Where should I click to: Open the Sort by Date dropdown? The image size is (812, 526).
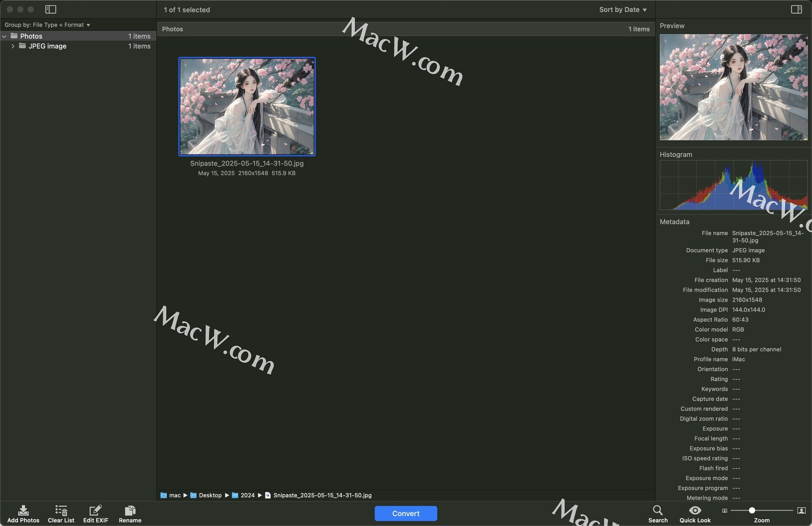[x=623, y=10]
